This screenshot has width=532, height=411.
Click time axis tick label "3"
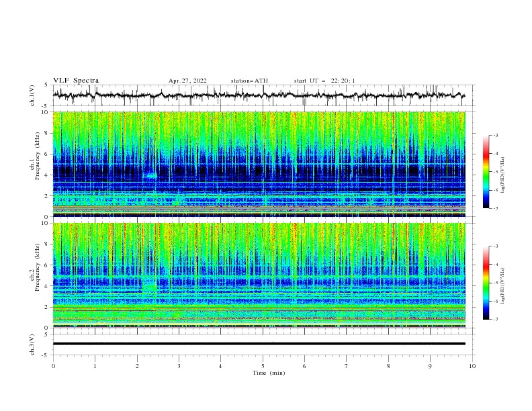point(179,366)
